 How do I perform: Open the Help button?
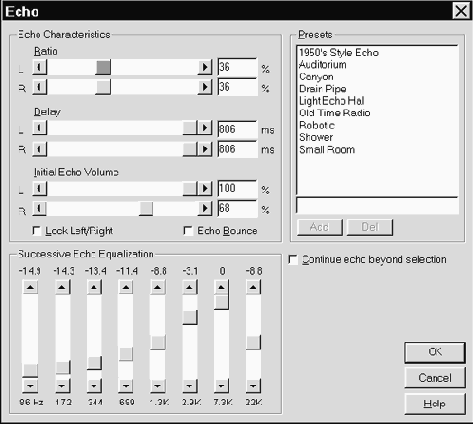point(435,404)
